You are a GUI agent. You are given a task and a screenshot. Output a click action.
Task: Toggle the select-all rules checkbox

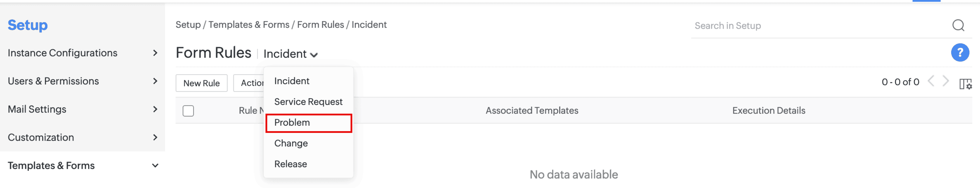[188, 111]
